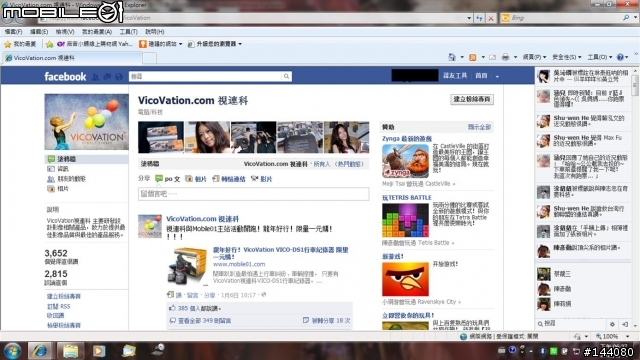Click the 訂閱 RSS link in left sidebar
This screenshot has height=360, width=640.
click(58, 306)
